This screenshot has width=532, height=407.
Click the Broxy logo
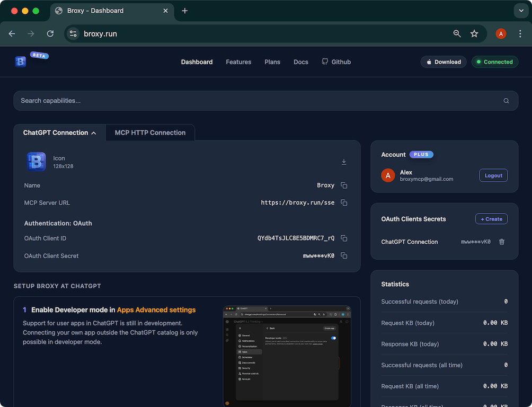pos(20,61)
